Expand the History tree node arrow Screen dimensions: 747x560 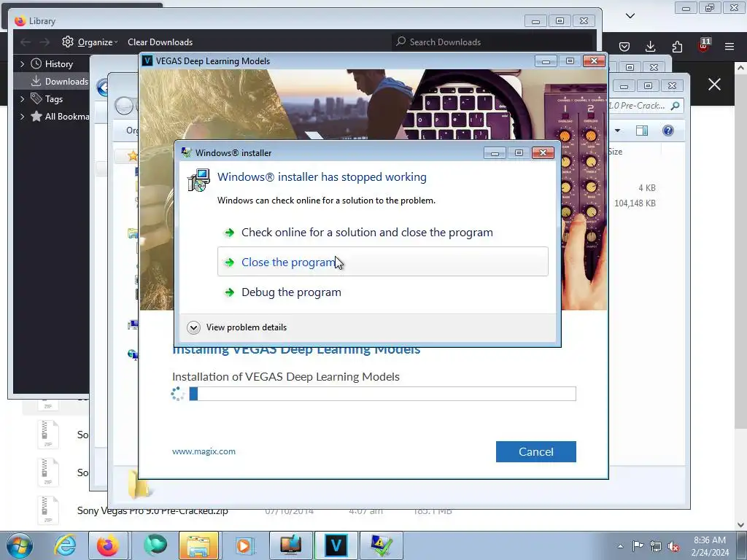(22, 64)
